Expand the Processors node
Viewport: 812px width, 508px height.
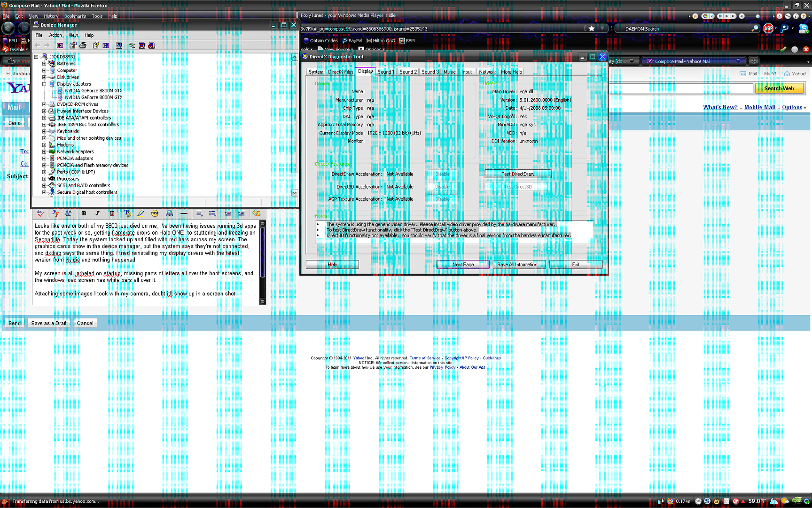[44, 179]
